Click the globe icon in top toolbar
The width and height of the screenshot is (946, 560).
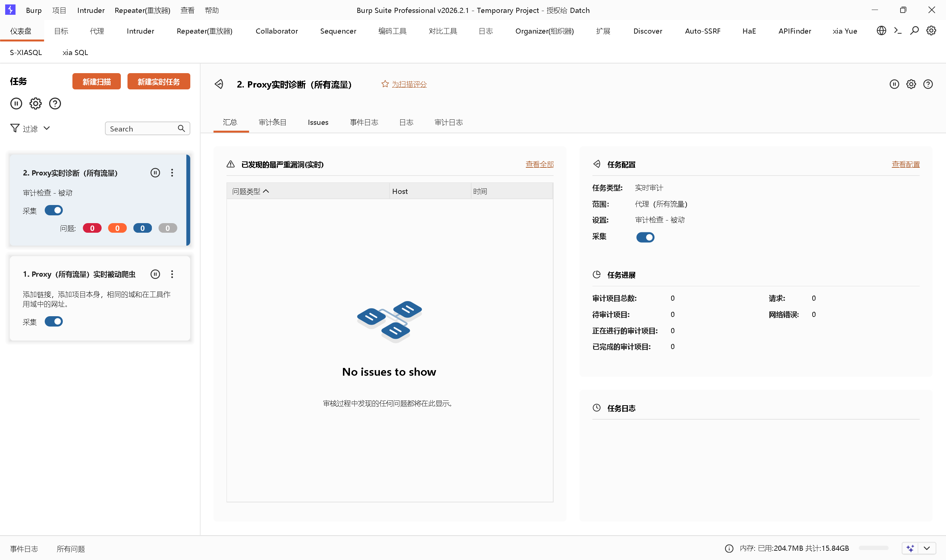[881, 31]
